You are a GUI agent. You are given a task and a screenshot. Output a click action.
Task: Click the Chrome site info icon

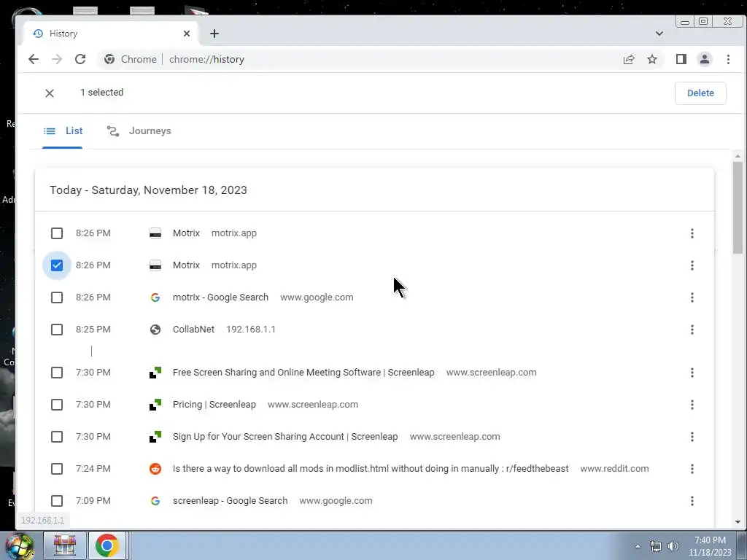pos(109,59)
